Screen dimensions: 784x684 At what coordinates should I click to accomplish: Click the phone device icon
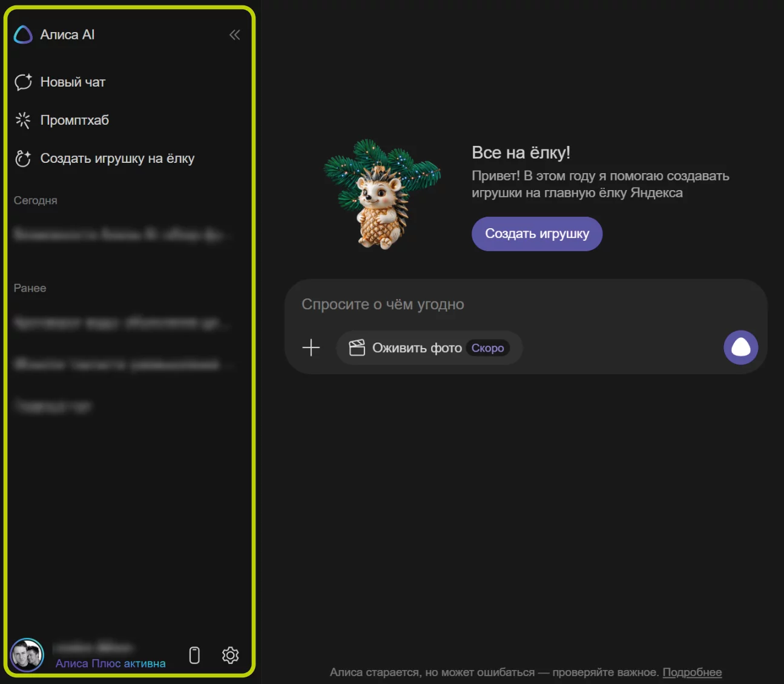pos(194,655)
